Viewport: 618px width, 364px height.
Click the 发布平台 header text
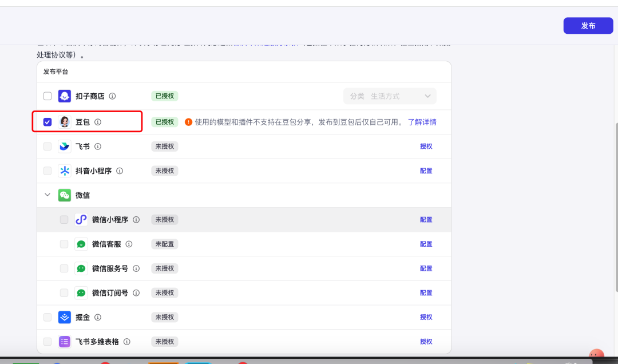click(56, 72)
